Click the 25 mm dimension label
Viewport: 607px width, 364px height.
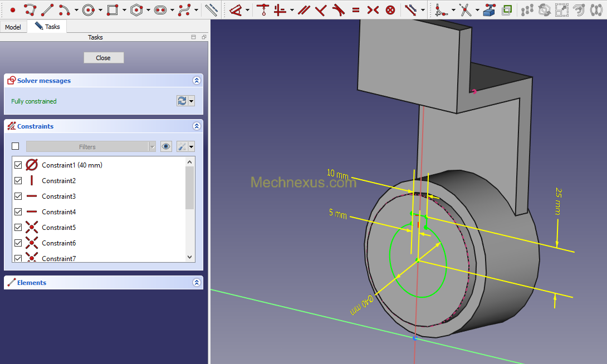click(558, 201)
